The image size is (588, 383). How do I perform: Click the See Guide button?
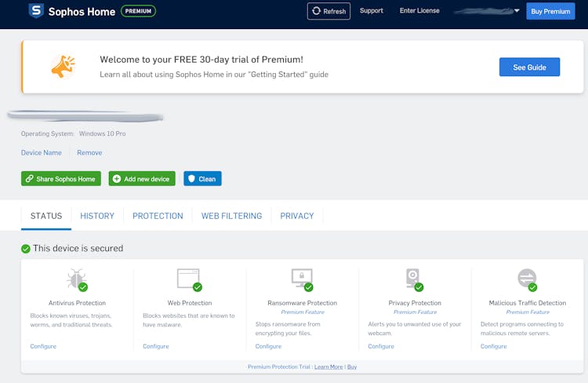[x=529, y=67]
